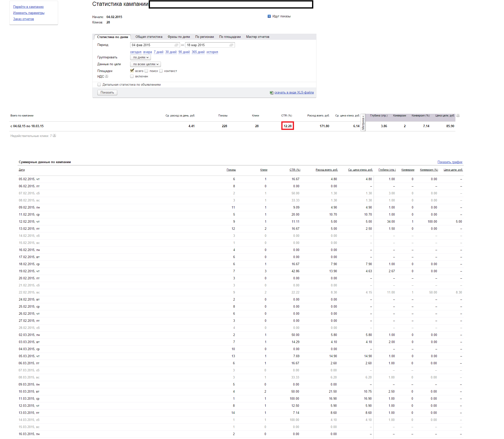Select '30 дней' period shortcut

tap(171, 52)
